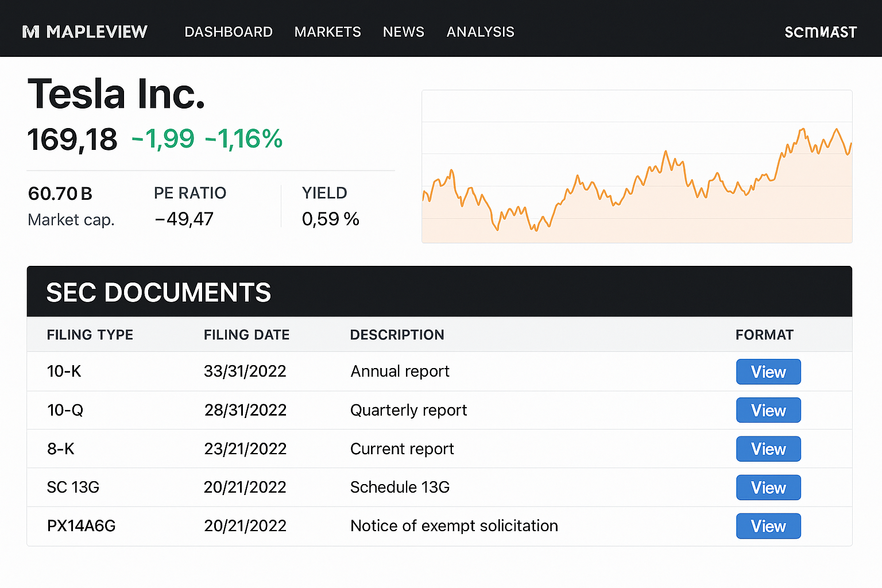Click the PE ratio value -49,47
Screen dimensions: 882x588
pyautogui.click(x=184, y=219)
